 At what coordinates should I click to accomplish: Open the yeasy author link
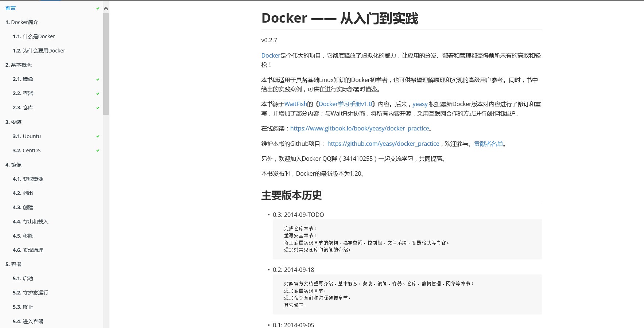420,104
